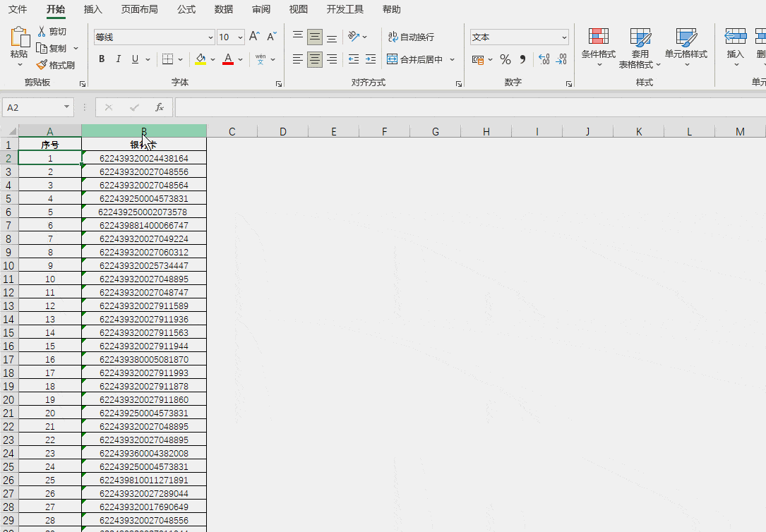Click the Cut (剪切) scissors icon
Viewport: 766px width, 532px height.
(x=42, y=32)
